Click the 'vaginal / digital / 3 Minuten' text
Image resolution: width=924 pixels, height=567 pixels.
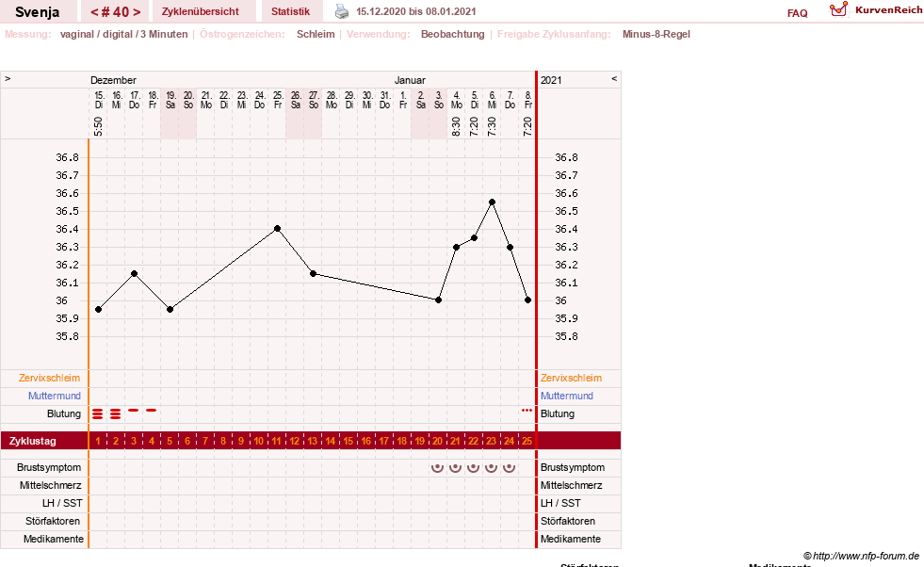tap(123, 34)
